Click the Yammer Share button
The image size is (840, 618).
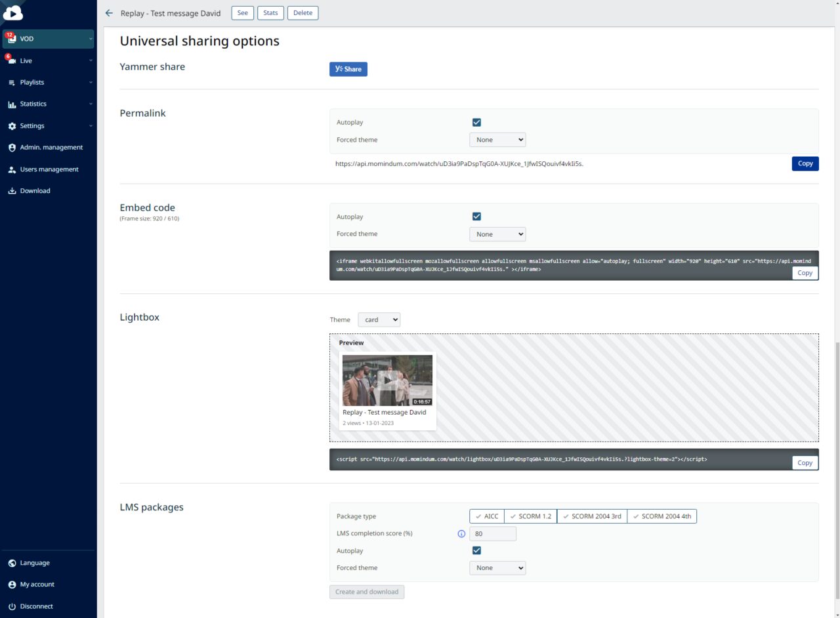click(x=348, y=69)
